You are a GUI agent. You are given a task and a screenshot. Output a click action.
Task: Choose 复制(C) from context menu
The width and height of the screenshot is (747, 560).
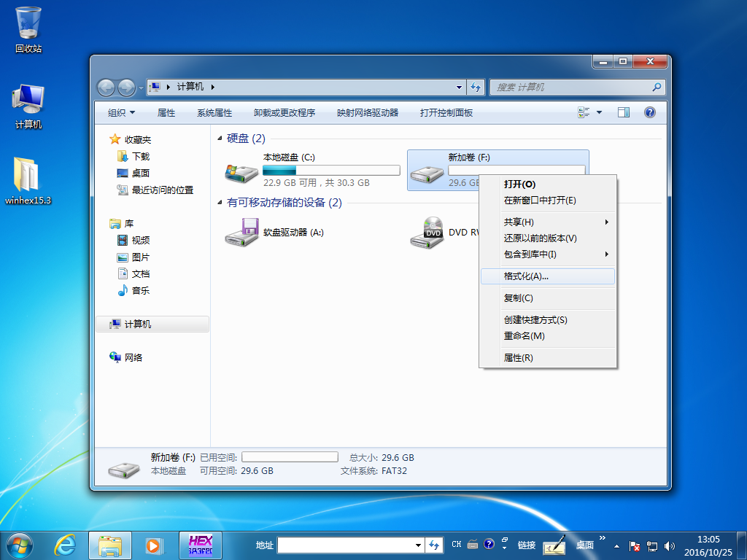(547, 298)
